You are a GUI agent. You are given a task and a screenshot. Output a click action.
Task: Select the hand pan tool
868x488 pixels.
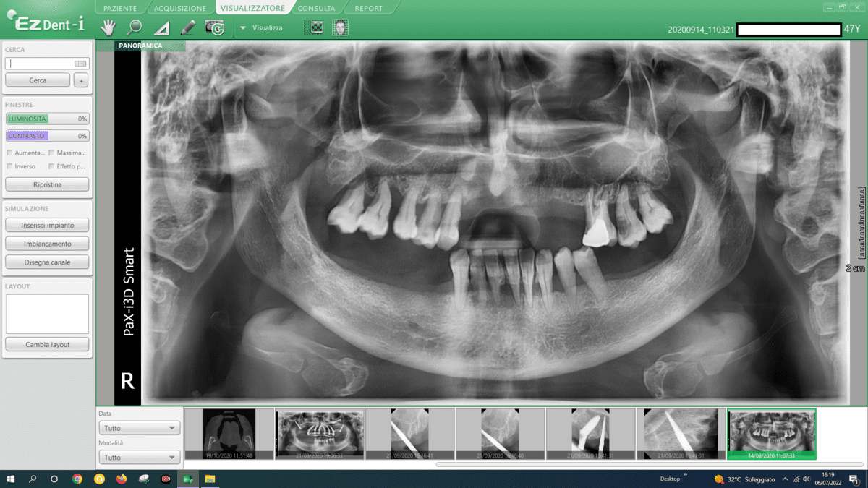[108, 27]
